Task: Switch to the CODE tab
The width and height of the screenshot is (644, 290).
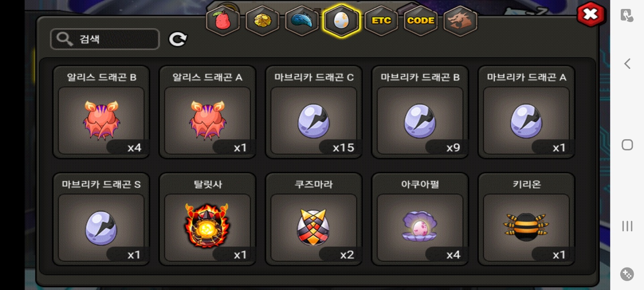Action: (420, 21)
